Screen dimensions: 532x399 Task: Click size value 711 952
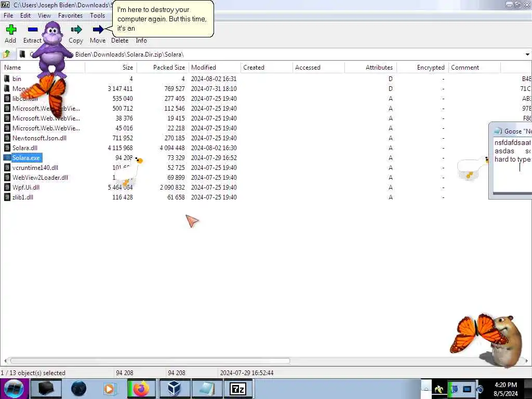123,138
